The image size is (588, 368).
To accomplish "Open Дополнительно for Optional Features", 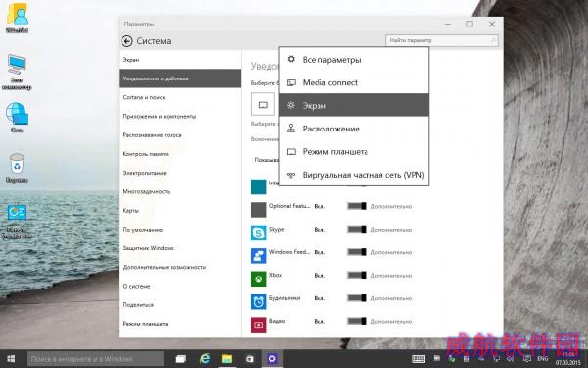I will pyautogui.click(x=391, y=206).
